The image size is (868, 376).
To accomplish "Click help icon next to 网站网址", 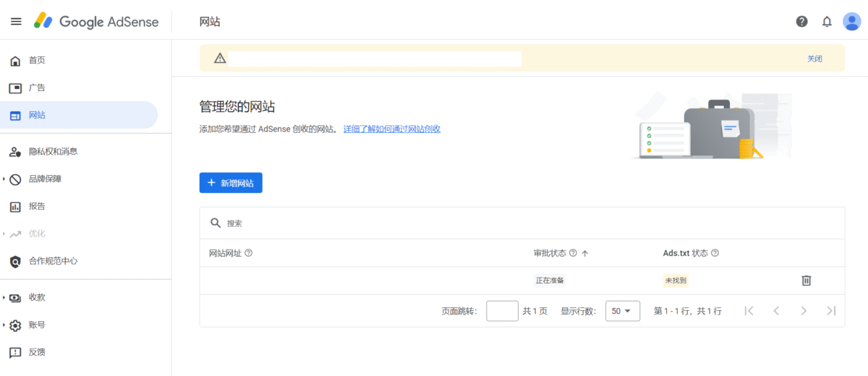I will click(x=249, y=253).
